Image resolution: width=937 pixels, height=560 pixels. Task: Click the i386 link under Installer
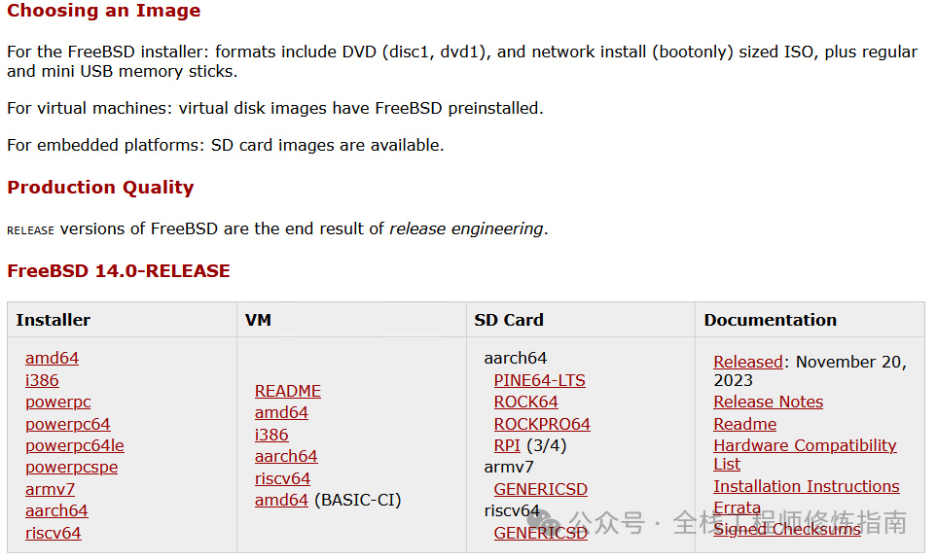(x=42, y=380)
